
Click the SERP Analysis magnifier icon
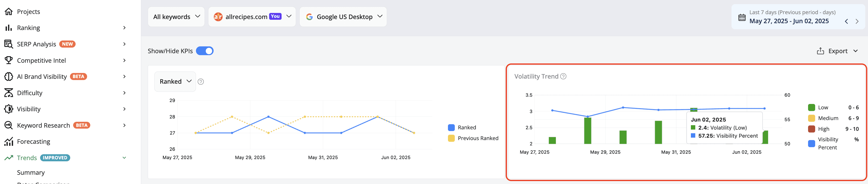8,44
